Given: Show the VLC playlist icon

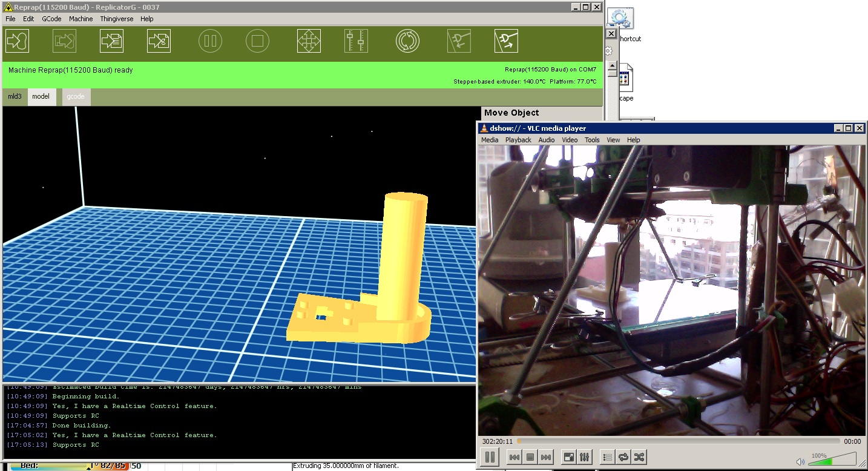Looking at the screenshot, I should pyautogui.click(x=608, y=457).
